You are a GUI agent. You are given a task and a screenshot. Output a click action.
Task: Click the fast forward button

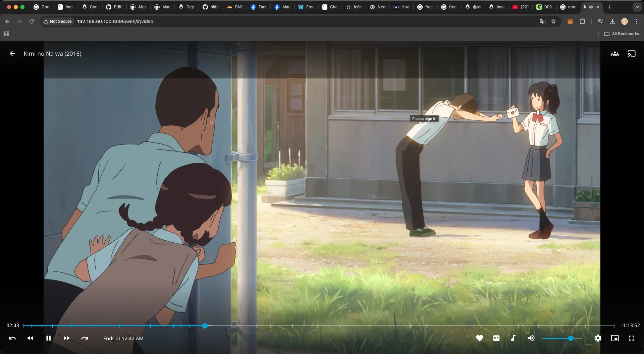[x=66, y=338]
